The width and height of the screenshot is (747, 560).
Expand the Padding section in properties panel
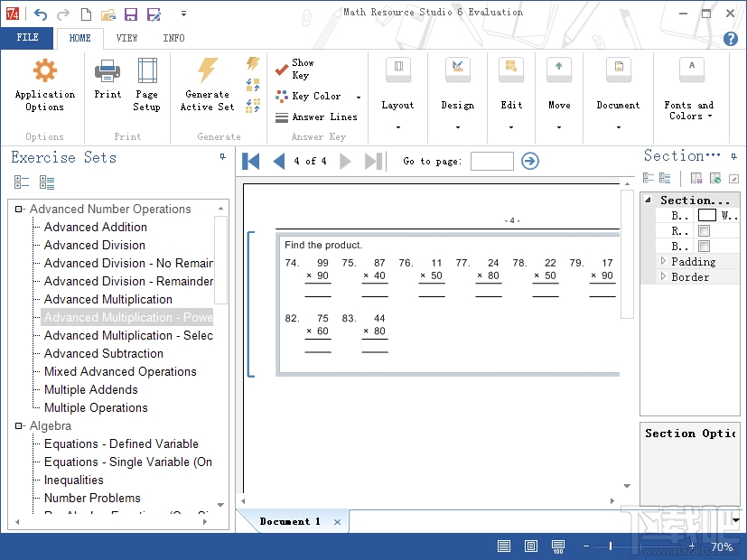pyautogui.click(x=663, y=261)
